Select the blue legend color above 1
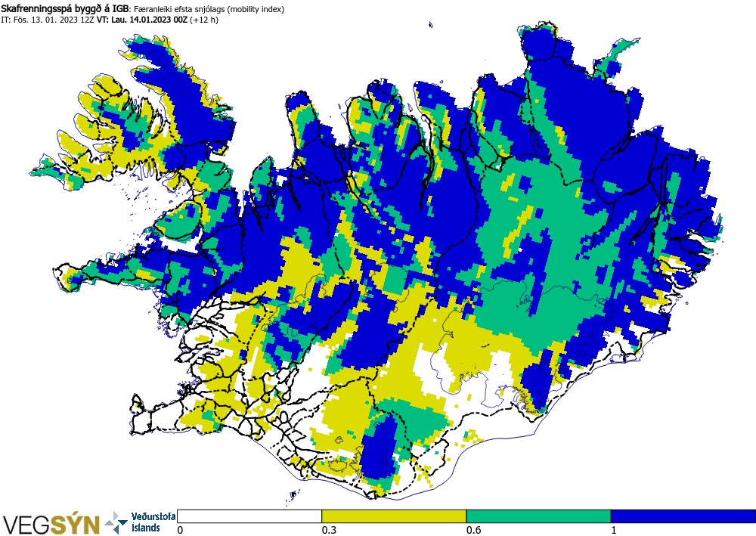The image size is (756, 536). tap(683, 516)
